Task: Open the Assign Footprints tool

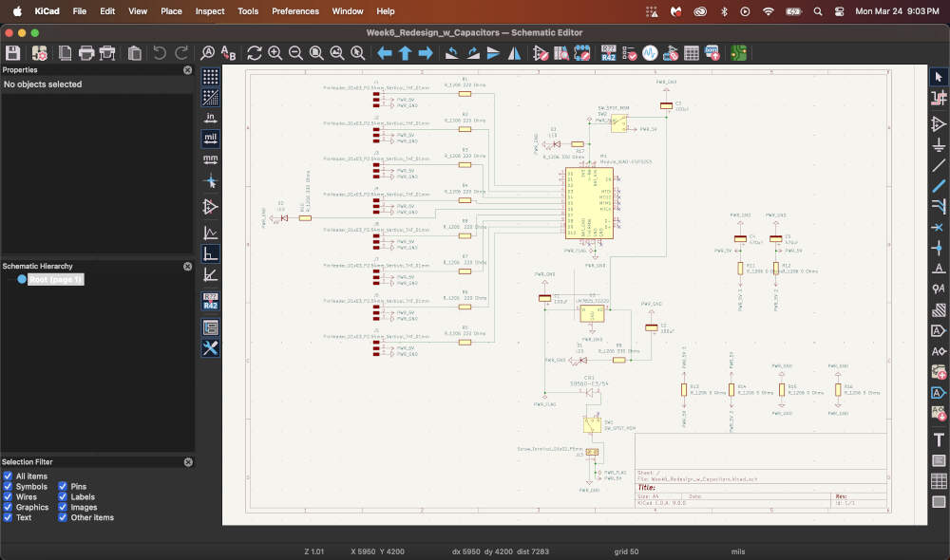Action: [x=671, y=53]
